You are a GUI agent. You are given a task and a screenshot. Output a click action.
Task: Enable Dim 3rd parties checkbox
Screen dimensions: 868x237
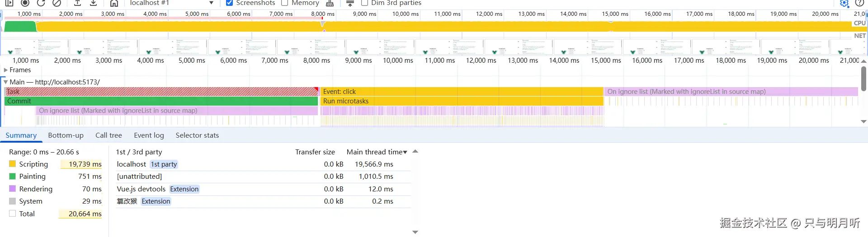coord(364,3)
